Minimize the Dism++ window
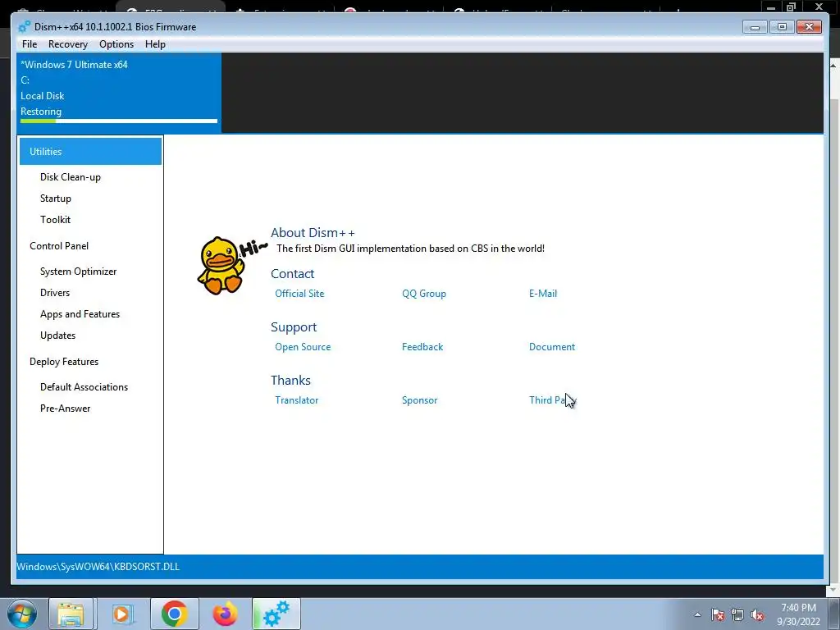 click(x=755, y=27)
